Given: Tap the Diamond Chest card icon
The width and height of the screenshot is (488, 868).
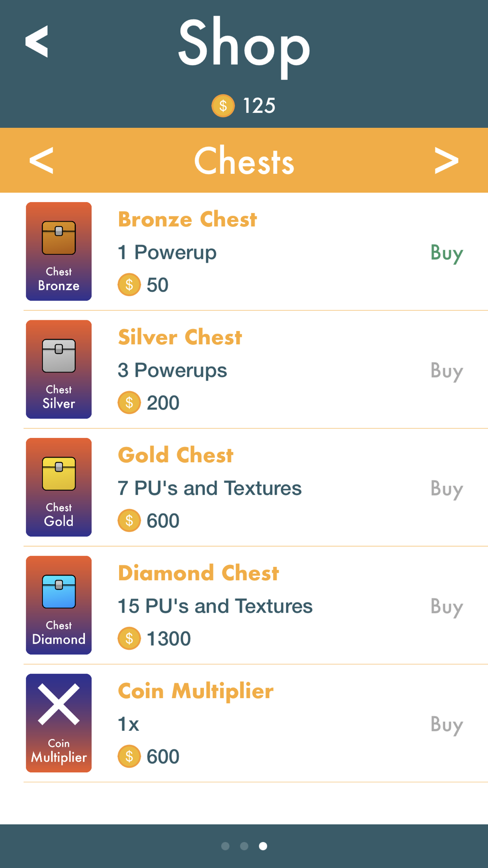Looking at the screenshot, I should click(59, 605).
